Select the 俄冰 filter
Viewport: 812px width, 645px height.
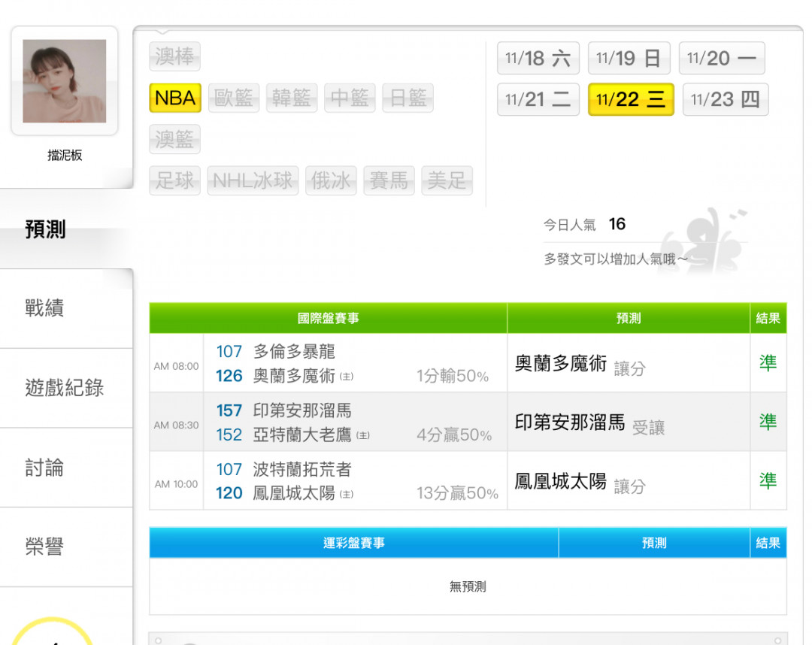(331, 180)
